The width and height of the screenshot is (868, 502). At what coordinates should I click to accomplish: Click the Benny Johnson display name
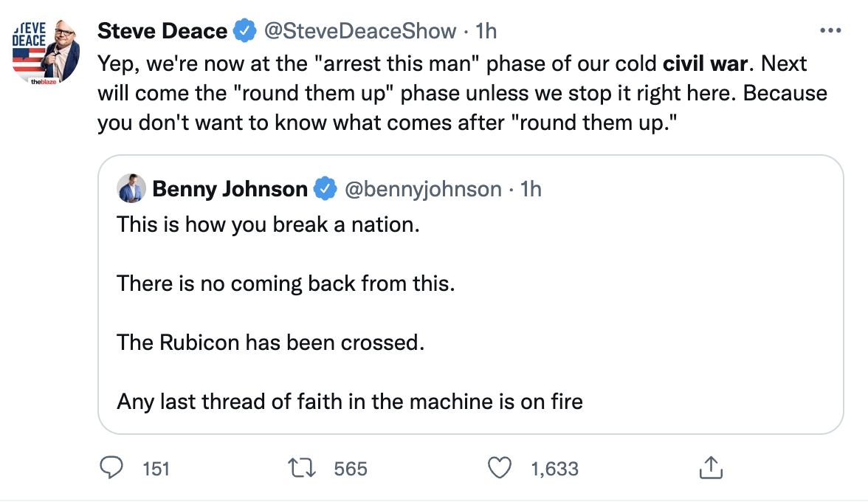pos(230,190)
